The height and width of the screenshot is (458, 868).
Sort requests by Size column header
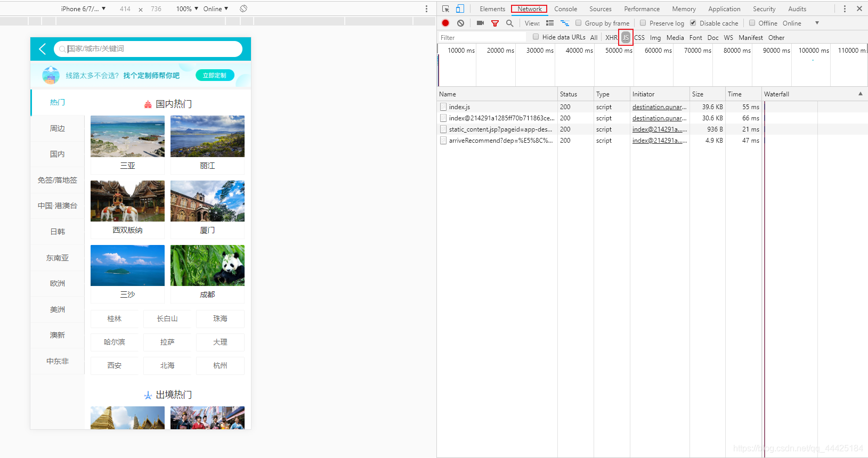[x=707, y=94]
